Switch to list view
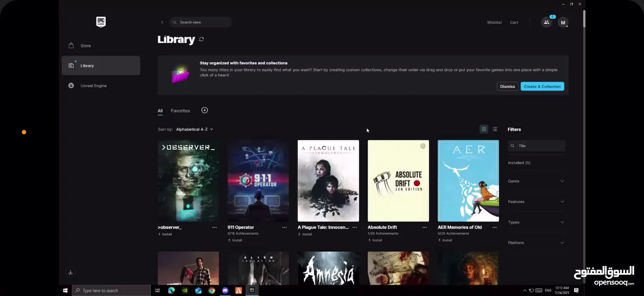 pos(495,129)
